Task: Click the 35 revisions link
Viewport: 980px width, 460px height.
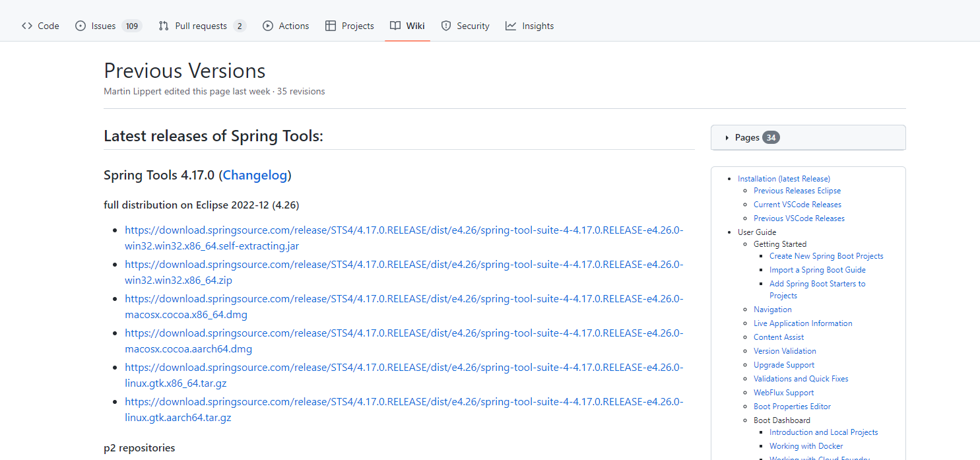Action: 301,91
